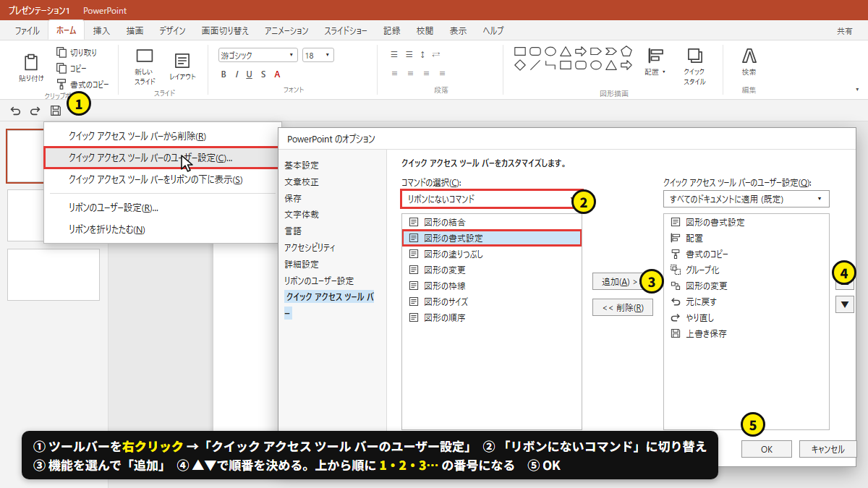Collapse the ribbon with the small arrow
This screenshot has height=488, width=868.
tap(857, 90)
